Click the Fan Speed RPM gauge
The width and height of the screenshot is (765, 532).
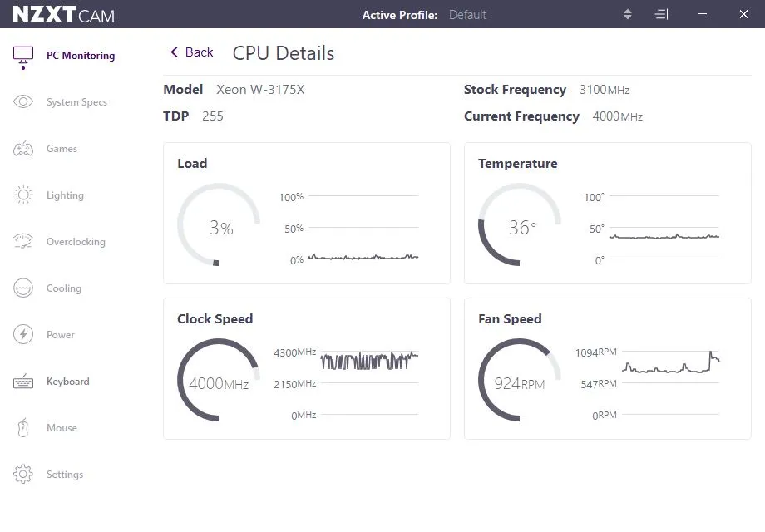pyautogui.click(x=520, y=381)
